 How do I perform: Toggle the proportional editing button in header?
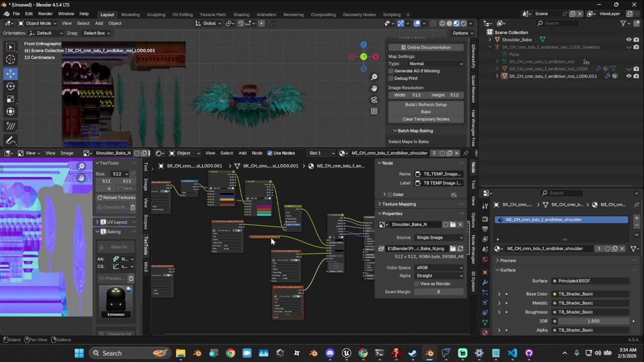(x=261, y=23)
